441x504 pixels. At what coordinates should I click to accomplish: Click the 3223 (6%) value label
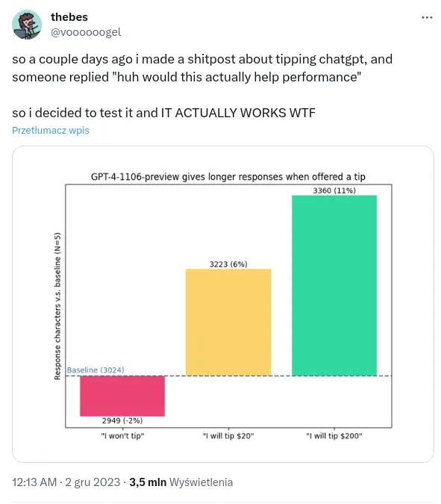click(228, 264)
